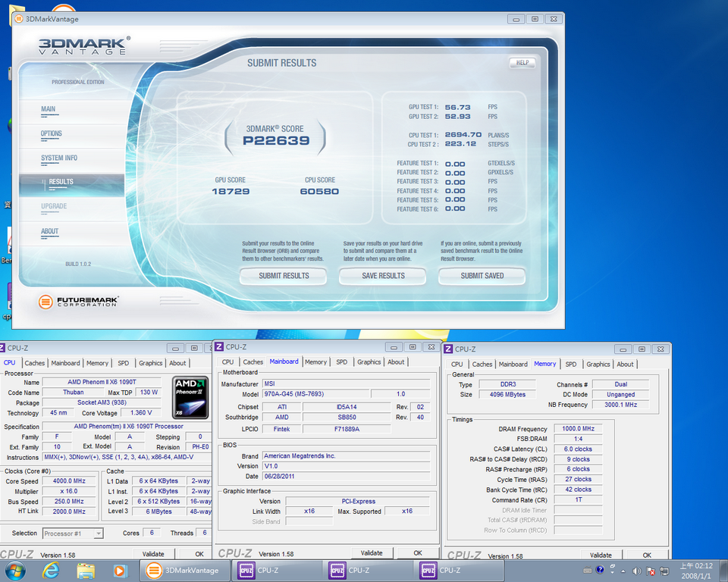Screen dimensions: 728x582
Task: Open Graphics tab in Mainboard CPU-Z window
Action: click(x=369, y=362)
